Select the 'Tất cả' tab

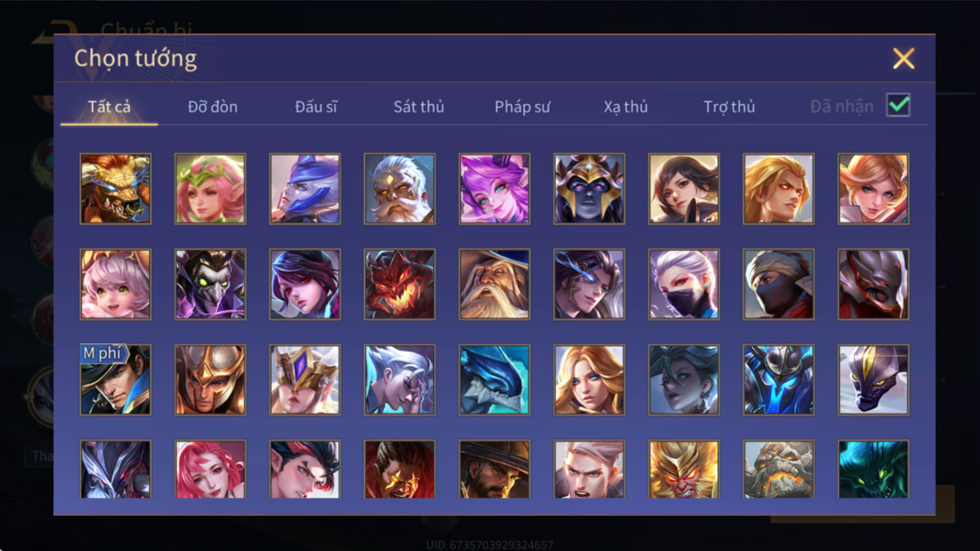(x=109, y=107)
